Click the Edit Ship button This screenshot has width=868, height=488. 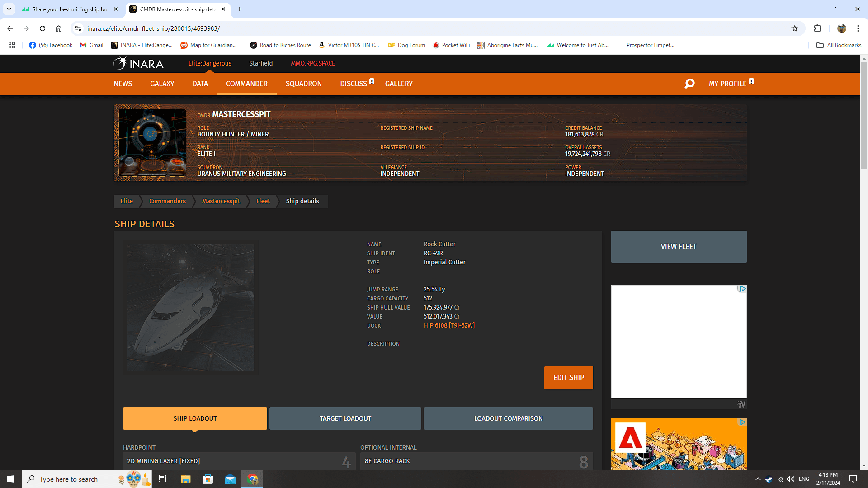click(568, 377)
